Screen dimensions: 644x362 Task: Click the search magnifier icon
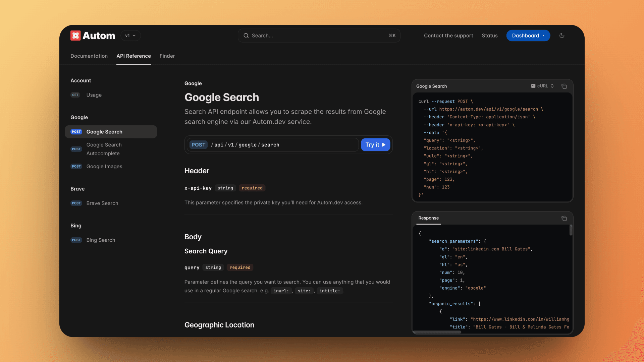click(246, 36)
